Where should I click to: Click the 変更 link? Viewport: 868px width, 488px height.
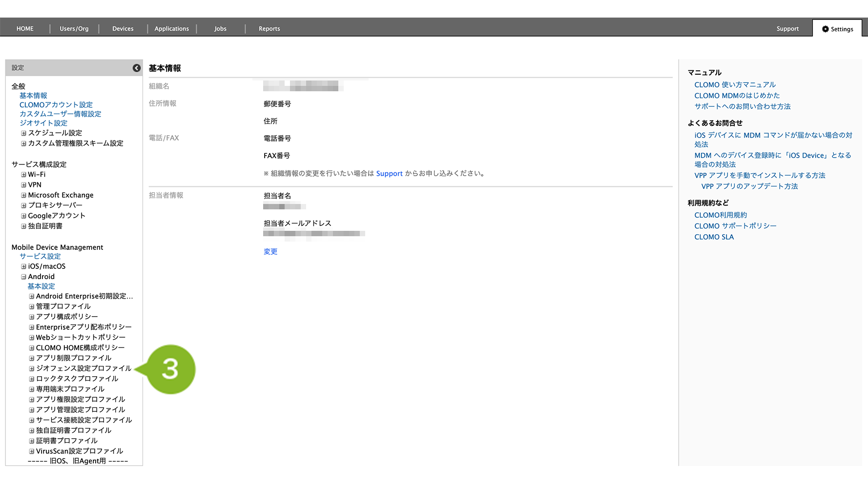tap(270, 252)
